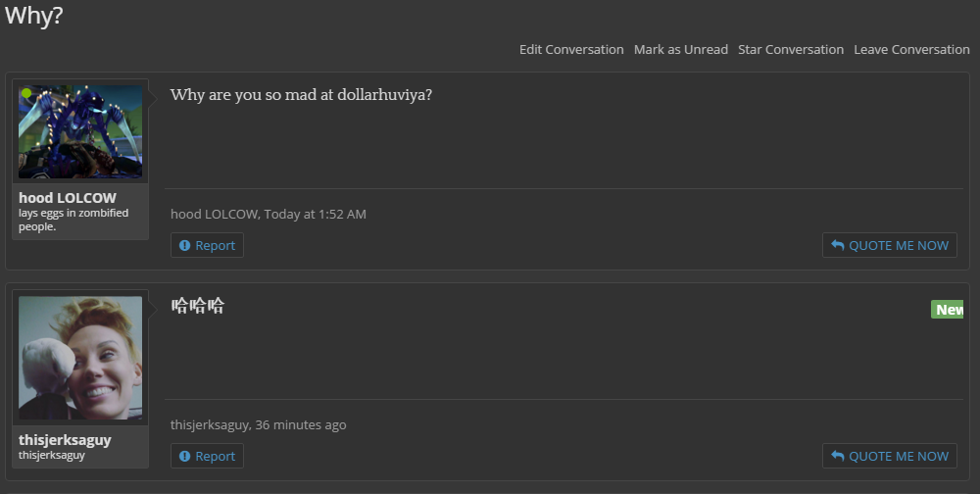The width and height of the screenshot is (980, 494).
Task: Report thisjerksaguy's message
Action: [x=207, y=456]
